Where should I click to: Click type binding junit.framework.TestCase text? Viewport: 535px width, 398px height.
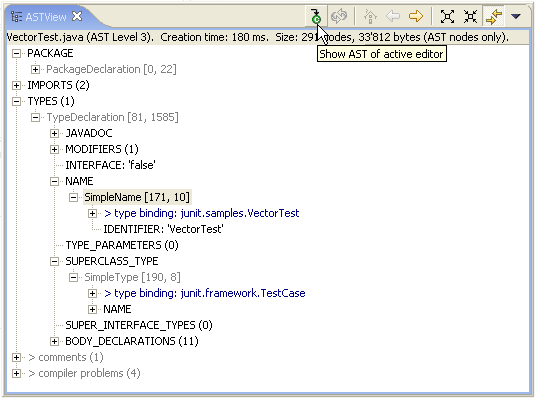coord(205,293)
